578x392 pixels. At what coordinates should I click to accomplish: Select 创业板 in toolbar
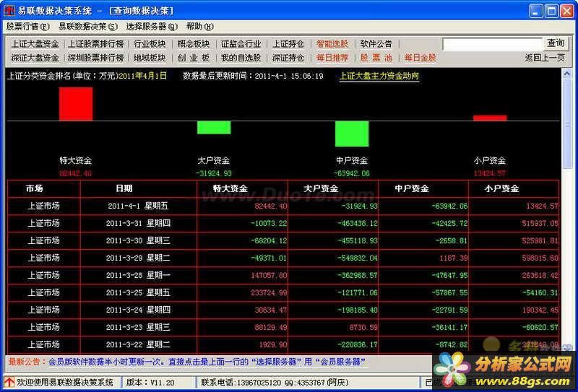click(194, 58)
